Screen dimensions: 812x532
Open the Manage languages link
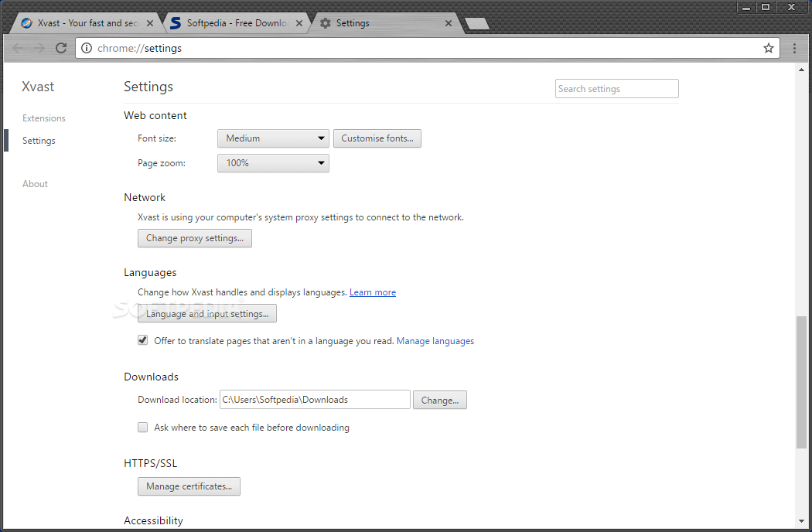pos(435,341)
